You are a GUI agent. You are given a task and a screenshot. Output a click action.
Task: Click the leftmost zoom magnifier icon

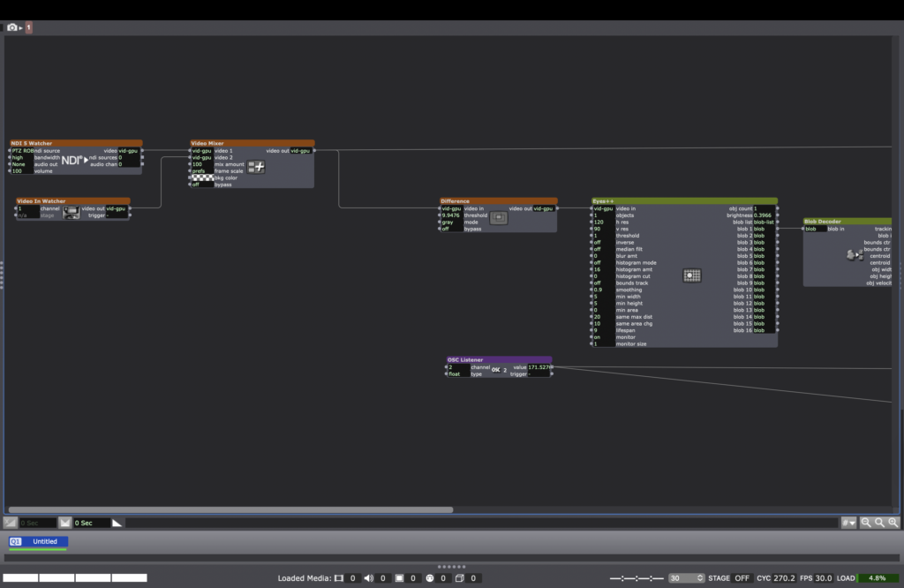(866, 523)
